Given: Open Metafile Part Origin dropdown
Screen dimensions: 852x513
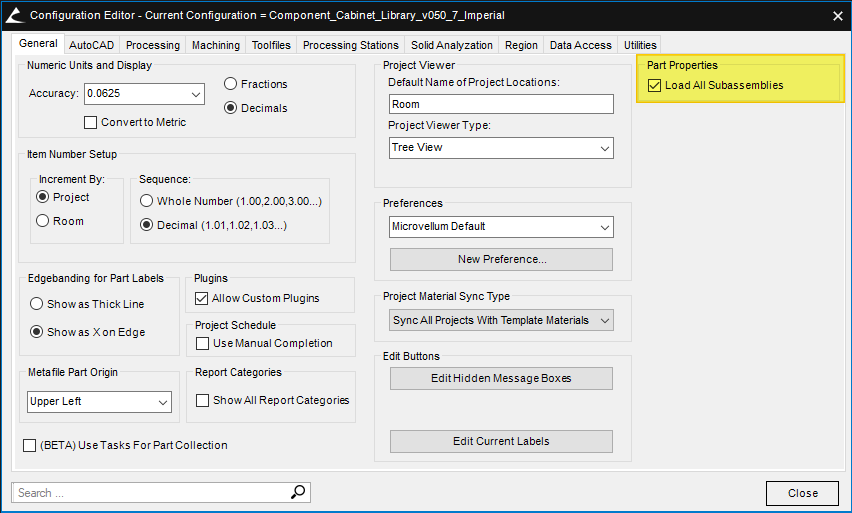Looking at the screenshot, I should point(163,402).
